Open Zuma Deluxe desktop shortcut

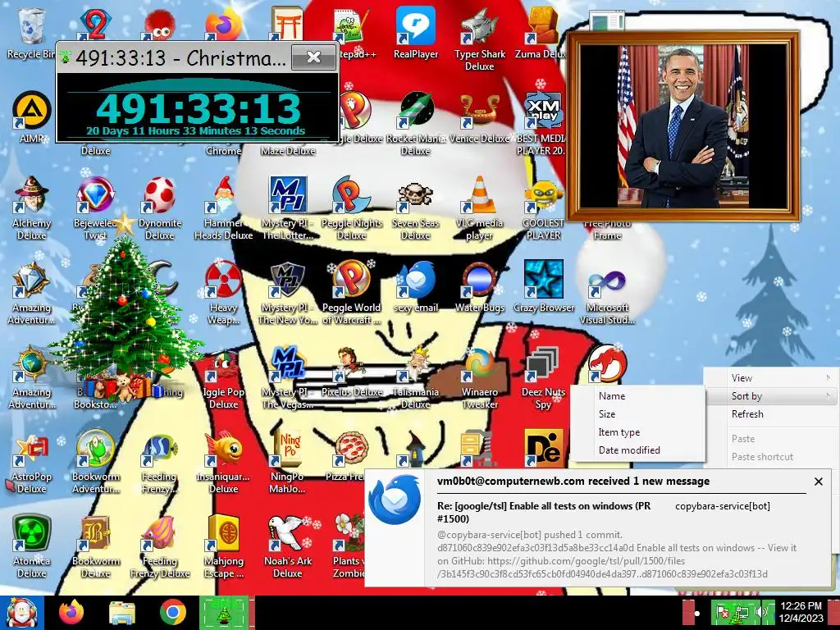[541, 33]
